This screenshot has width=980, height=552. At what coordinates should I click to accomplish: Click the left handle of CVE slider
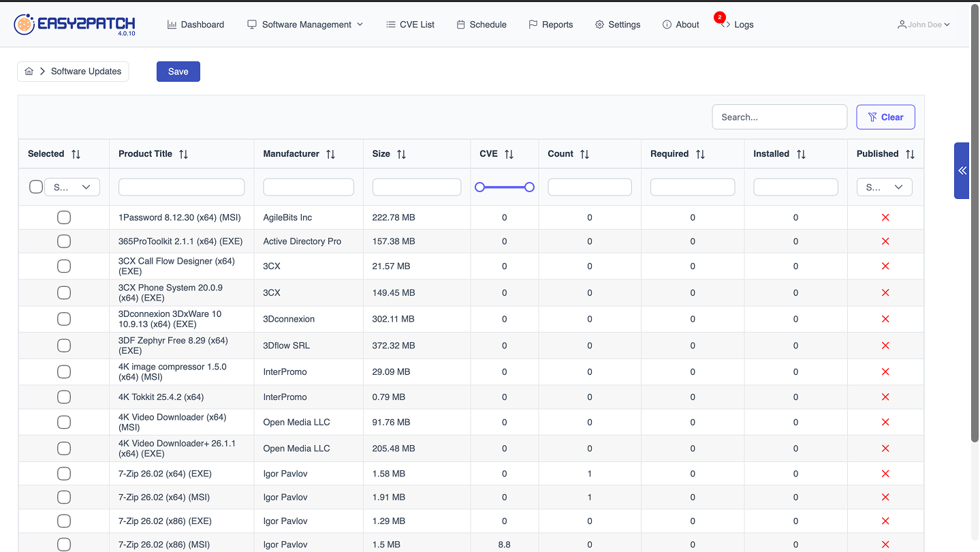pyautogui.click(x=480, y=187)
